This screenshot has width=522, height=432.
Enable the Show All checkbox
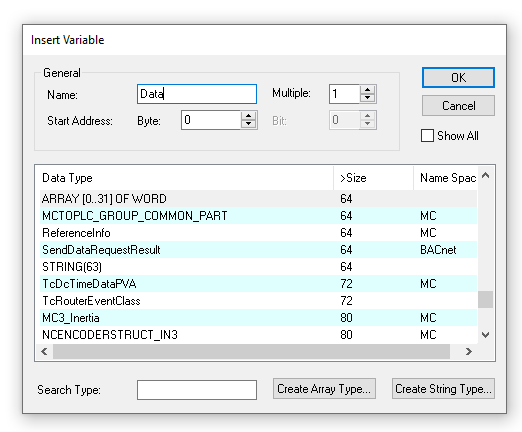tap(427, 136)
